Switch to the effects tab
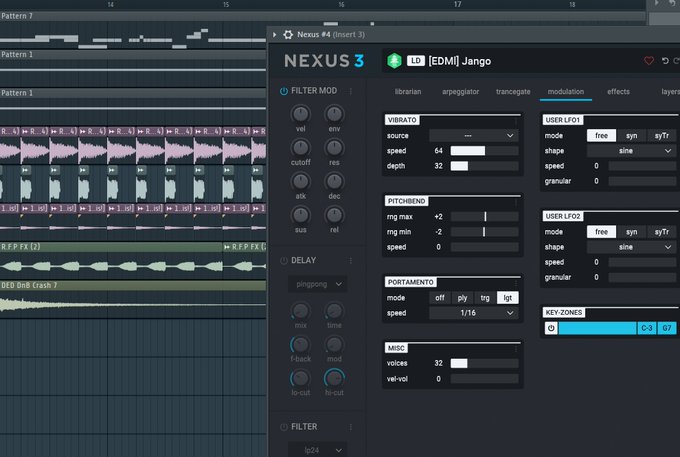This screenshot has height=457, width=680. (618, 91)
